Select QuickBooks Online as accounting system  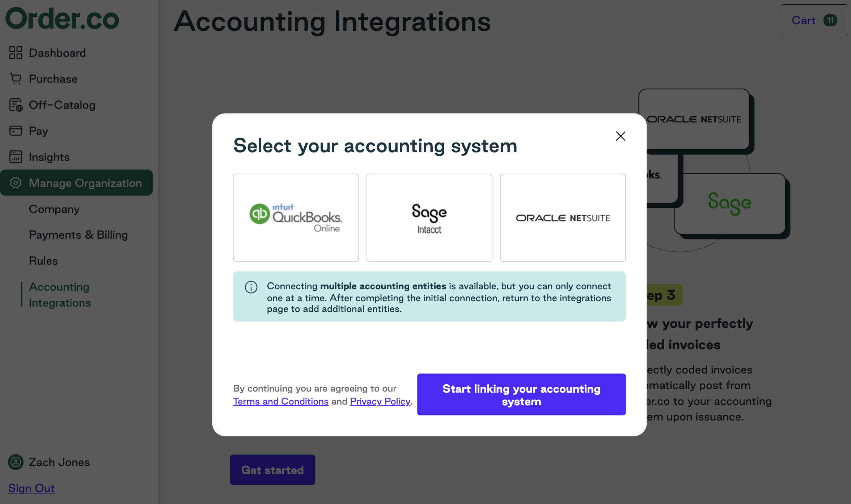point(295,218)
